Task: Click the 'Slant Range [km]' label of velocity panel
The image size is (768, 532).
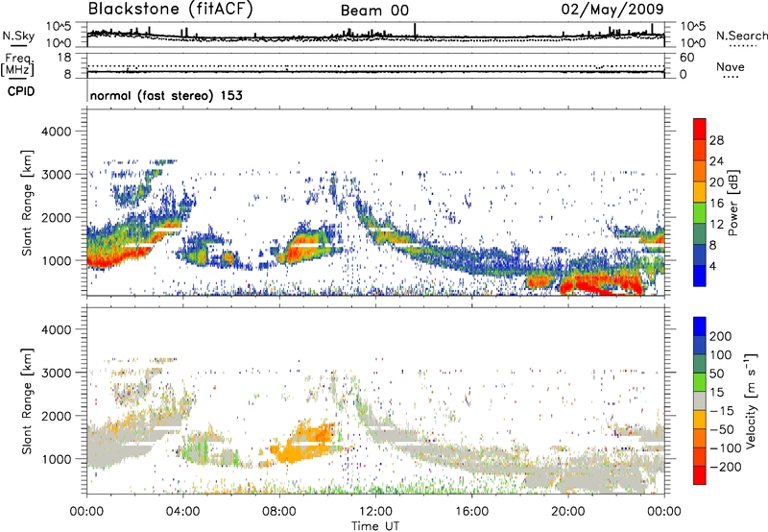Action: (x=27, y=400)
